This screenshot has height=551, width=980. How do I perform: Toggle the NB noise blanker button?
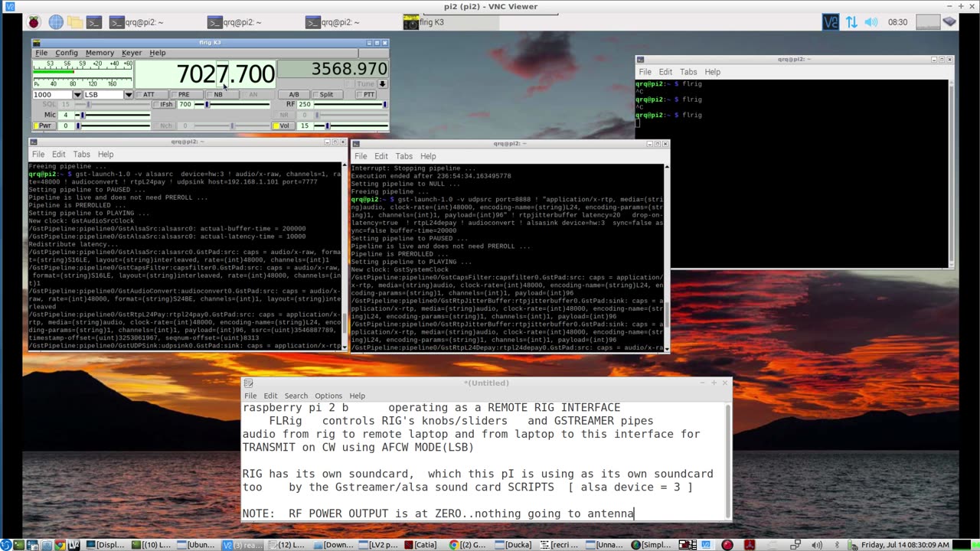pos(222,95)
